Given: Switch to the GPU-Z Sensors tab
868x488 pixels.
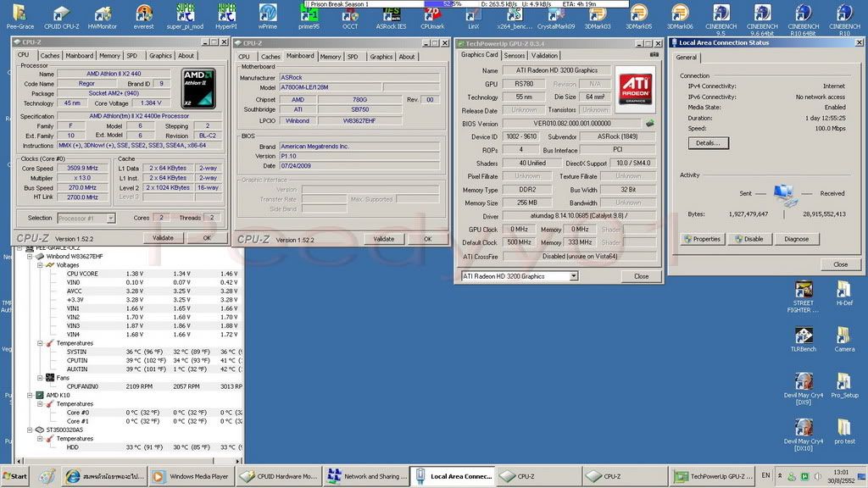Looking at the screenshot, I should point(515,55).
